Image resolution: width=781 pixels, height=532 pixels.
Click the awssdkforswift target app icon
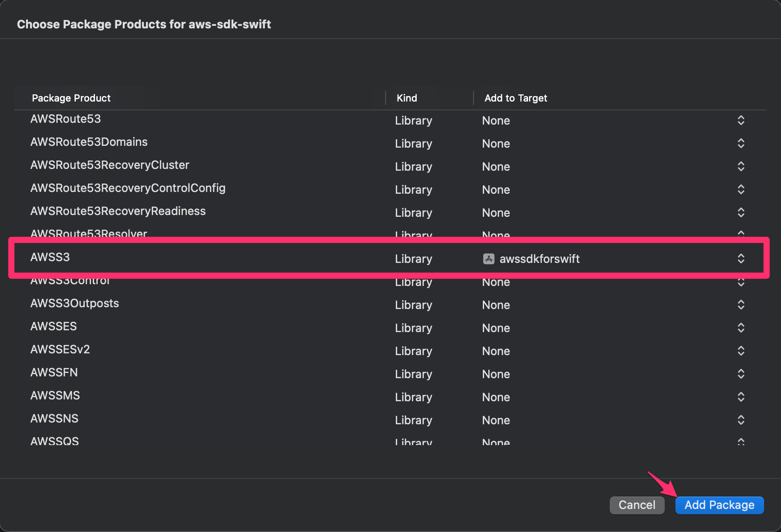[x=489, y=259]
